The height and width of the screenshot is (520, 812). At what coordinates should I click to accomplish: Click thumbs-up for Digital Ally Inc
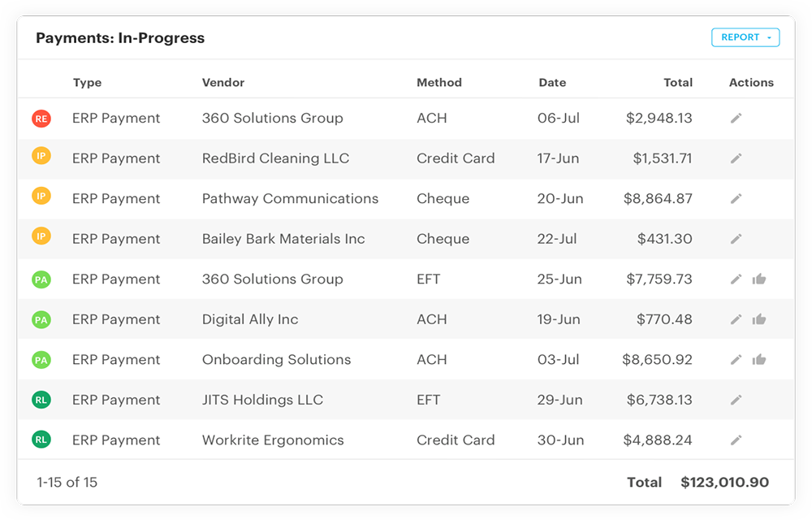[759, 319]
